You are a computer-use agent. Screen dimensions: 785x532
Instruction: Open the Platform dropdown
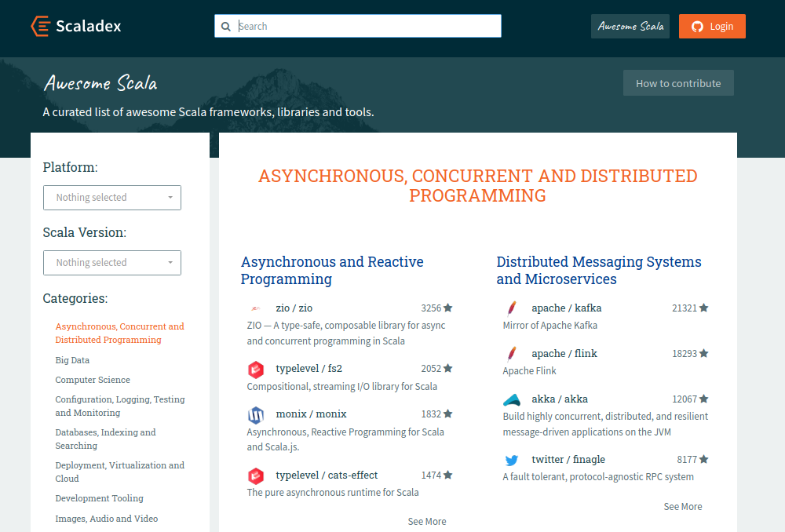click(x=112, y=198)
